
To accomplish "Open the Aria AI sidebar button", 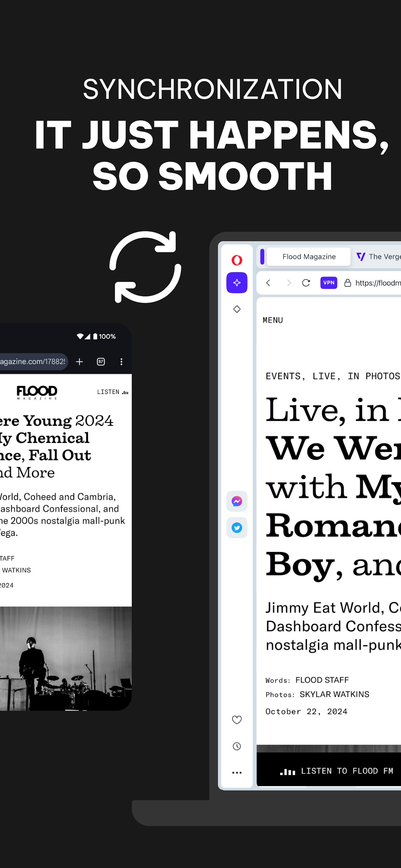I will tap(237, 282).
